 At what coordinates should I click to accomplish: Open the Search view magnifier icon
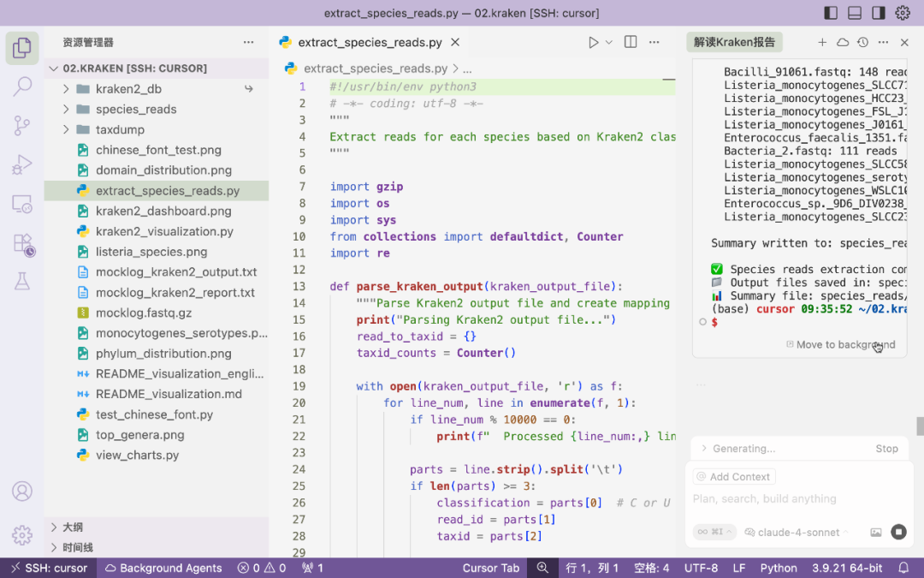(21, 86)
